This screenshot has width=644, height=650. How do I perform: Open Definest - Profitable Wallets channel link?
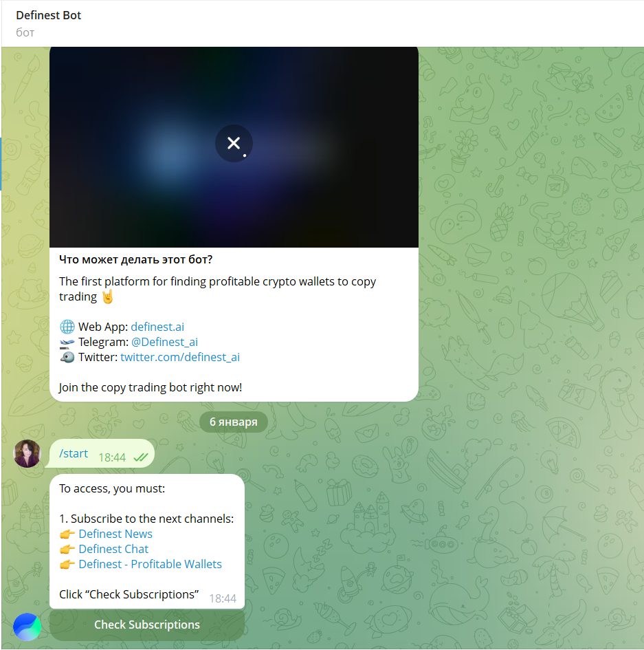tap(151, 564)
